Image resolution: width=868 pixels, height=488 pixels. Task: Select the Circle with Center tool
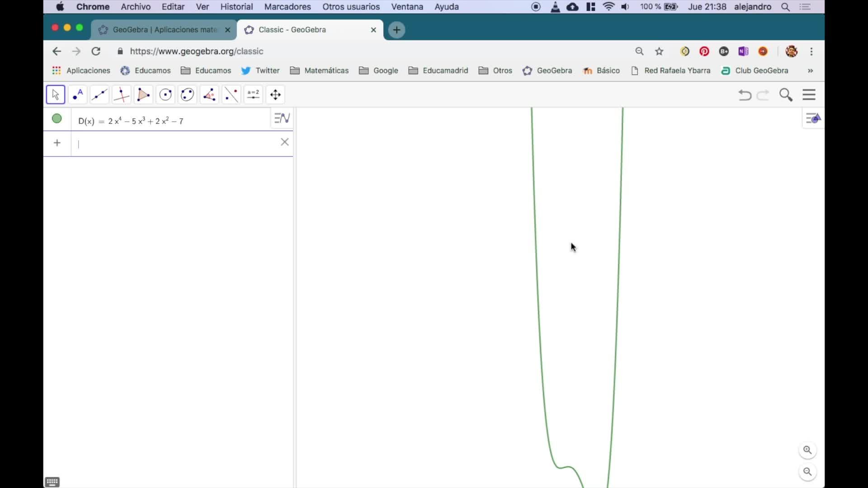tap(165, 95)
